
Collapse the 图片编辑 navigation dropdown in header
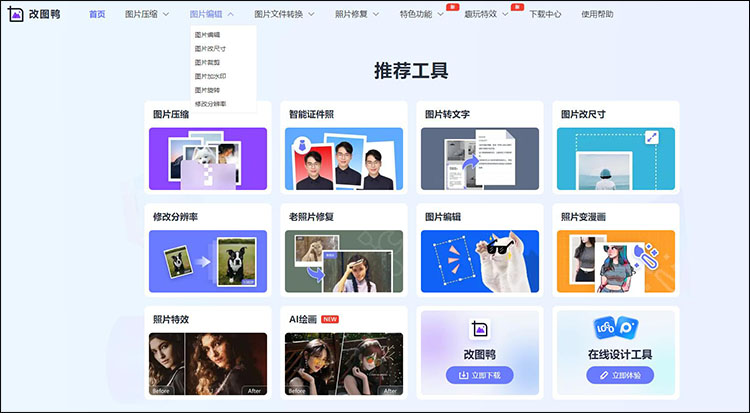(211, 14)
